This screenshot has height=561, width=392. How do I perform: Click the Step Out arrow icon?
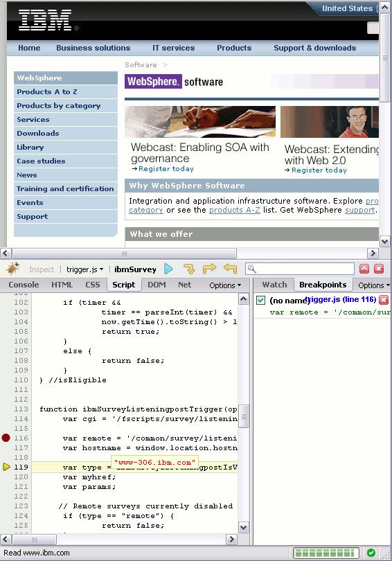coord(230,269)
